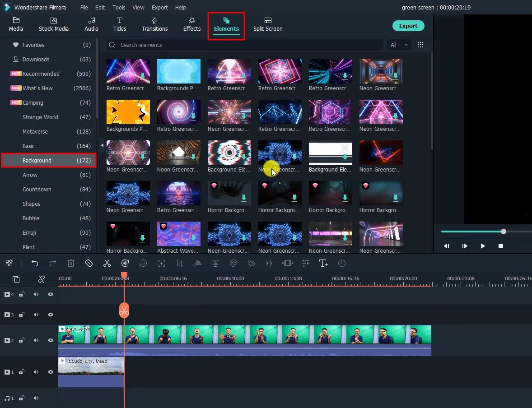The height and width of the screenshot is (408, 532).
Task: Switch to the Transitions tab
Action: coord(155,24)
